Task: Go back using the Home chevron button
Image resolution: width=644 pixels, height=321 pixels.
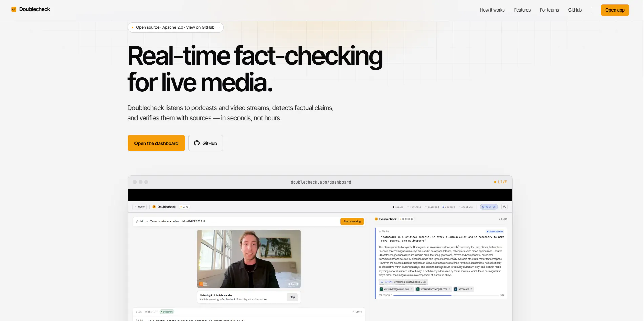Action: tap(140, 207)
